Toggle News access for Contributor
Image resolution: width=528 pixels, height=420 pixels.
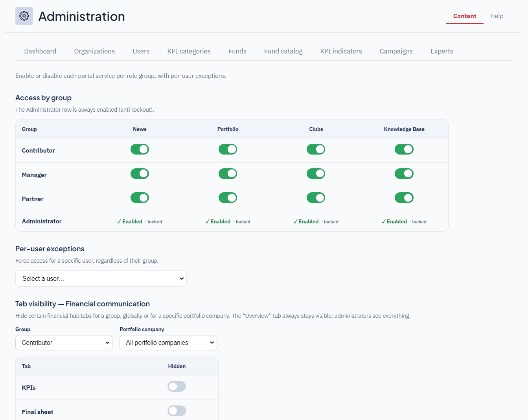point(140,149)
